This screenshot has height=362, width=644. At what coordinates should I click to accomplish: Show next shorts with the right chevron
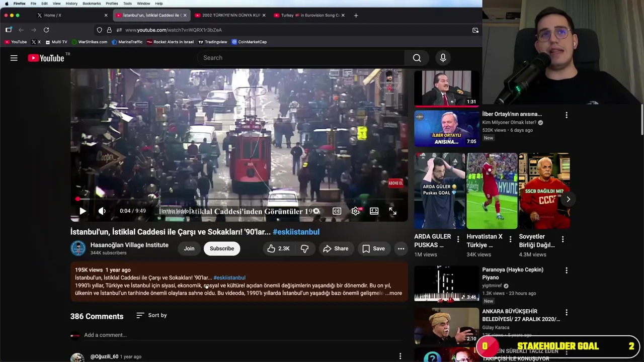[x=568, y=199]
